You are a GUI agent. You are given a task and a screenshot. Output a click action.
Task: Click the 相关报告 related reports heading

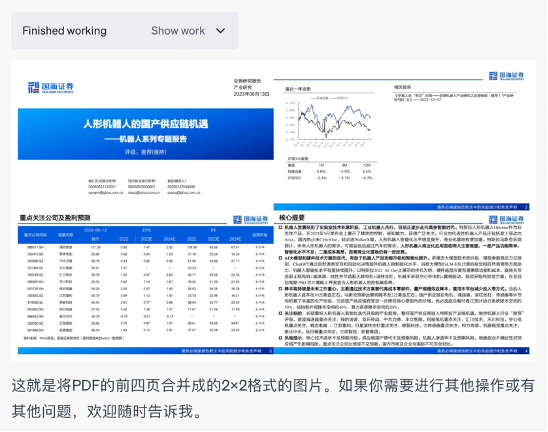(x=403, y=87)
